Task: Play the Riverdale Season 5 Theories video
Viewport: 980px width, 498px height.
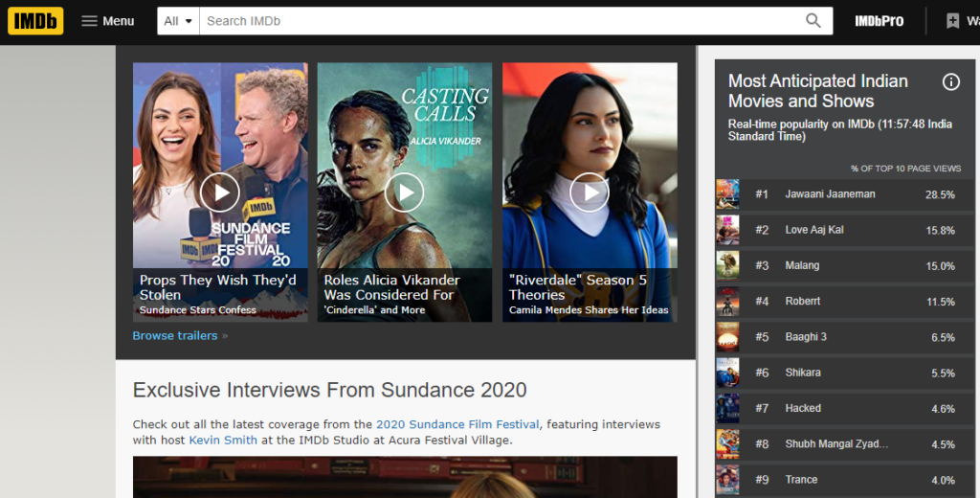Action: pyautogui.click(x=589, y=192)
